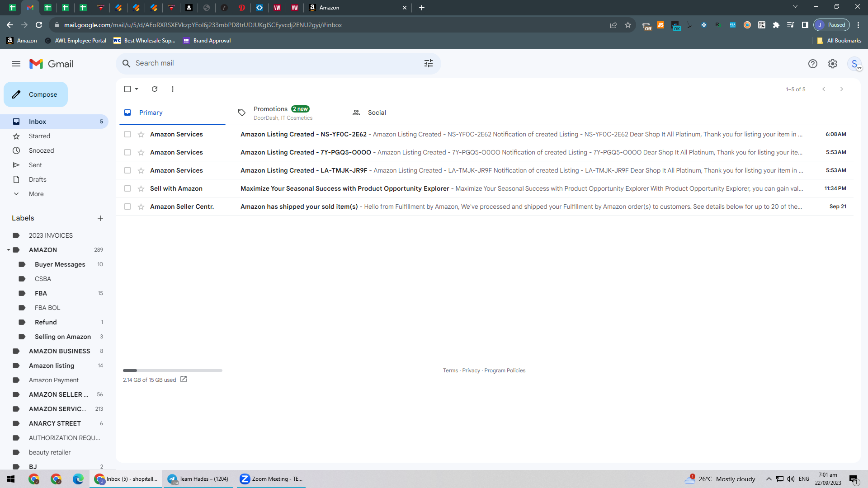Image resolution: width=868 pixels, height=488 pixels.
Task: Tick the select-all messages checkbox
Action: point(127,89)
